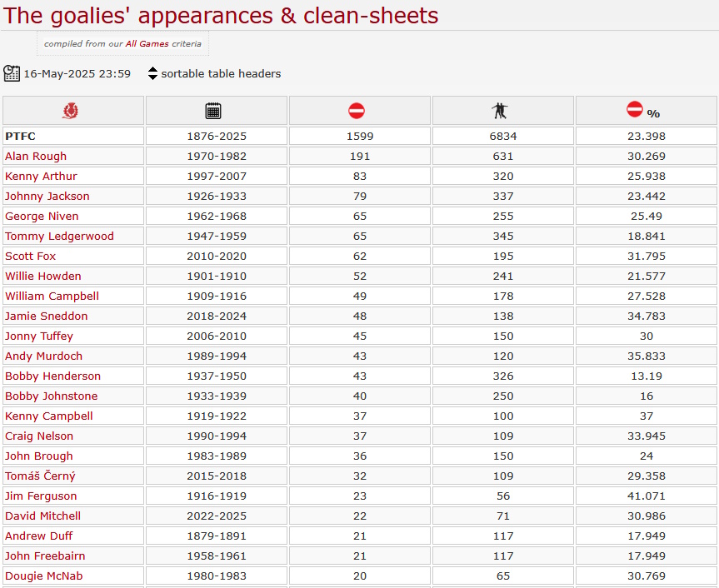Open Jamie Sneddon's player link

[47, 316]
